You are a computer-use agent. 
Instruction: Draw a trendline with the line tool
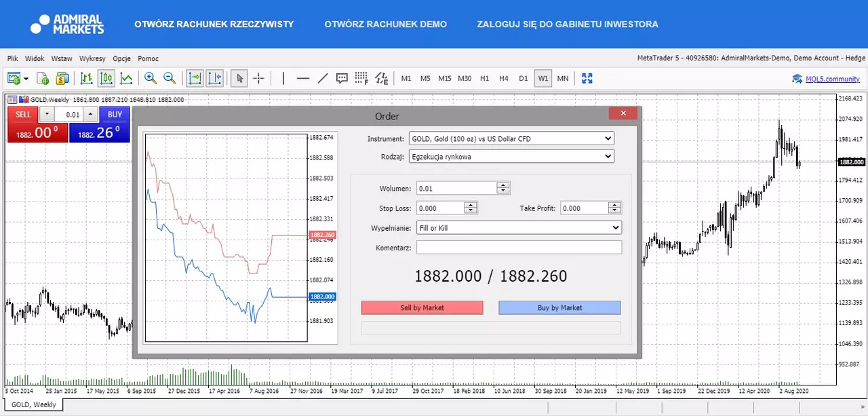[x=323, y=78]
